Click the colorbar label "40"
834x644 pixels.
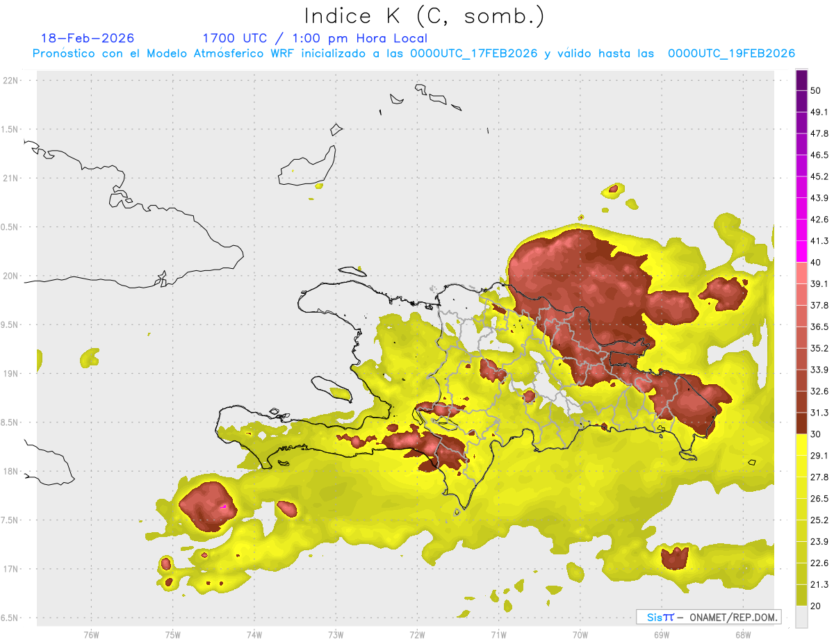[815, 263]
